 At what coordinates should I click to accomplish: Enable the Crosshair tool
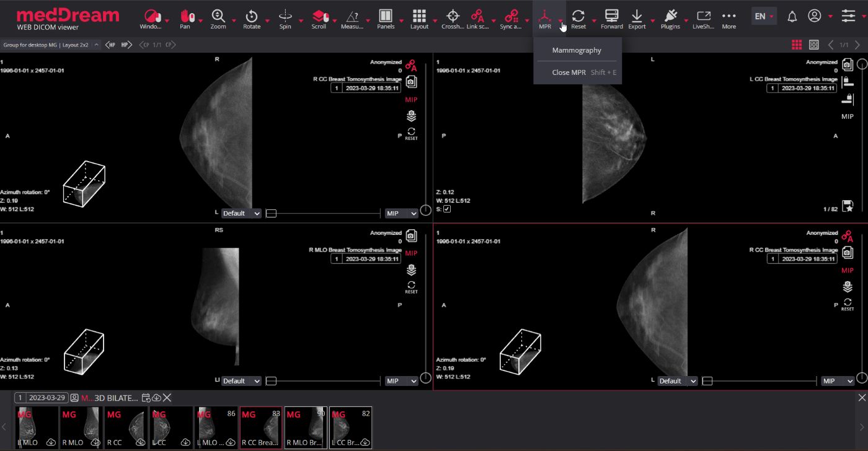click(453, 18)
